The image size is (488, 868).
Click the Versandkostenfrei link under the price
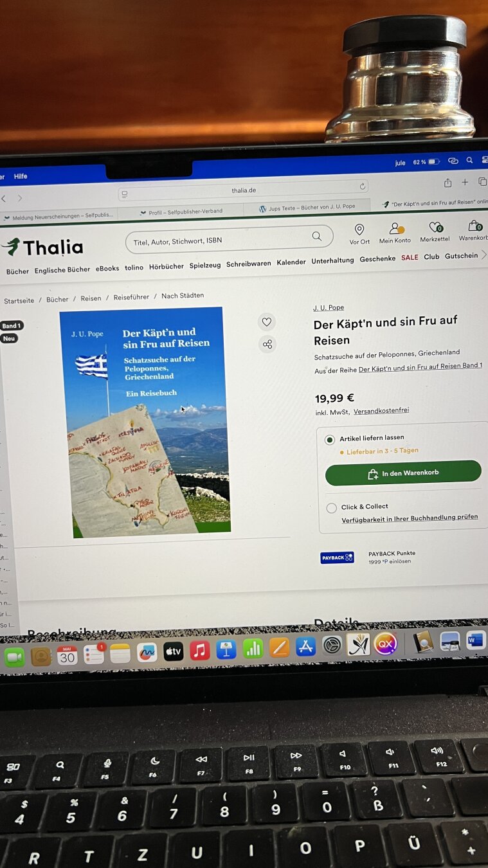[381, 410]
